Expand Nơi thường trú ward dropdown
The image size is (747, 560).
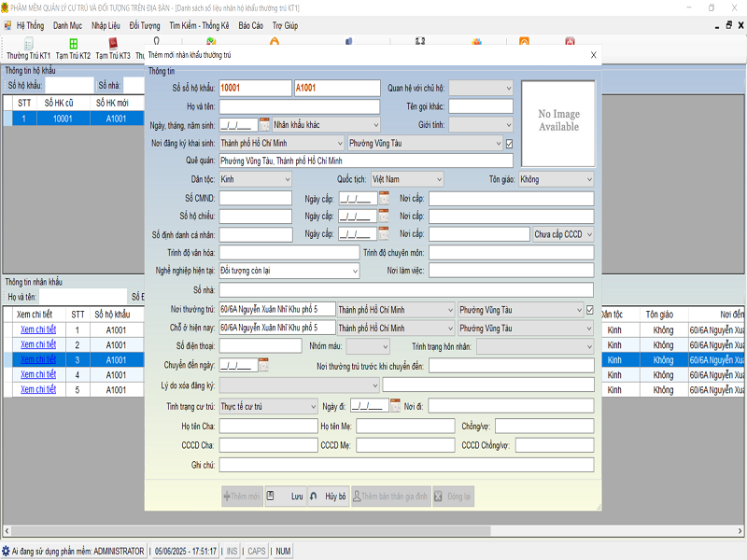[x=521, y=310]
